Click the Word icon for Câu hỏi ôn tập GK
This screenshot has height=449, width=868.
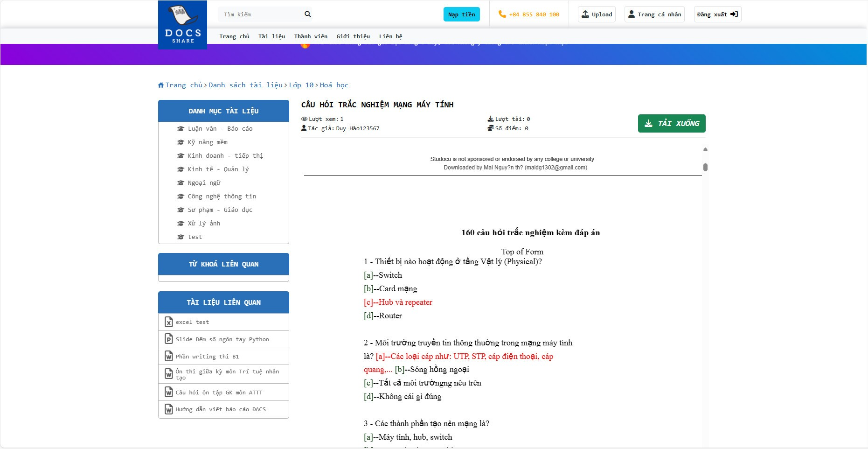tap(169, 393)
